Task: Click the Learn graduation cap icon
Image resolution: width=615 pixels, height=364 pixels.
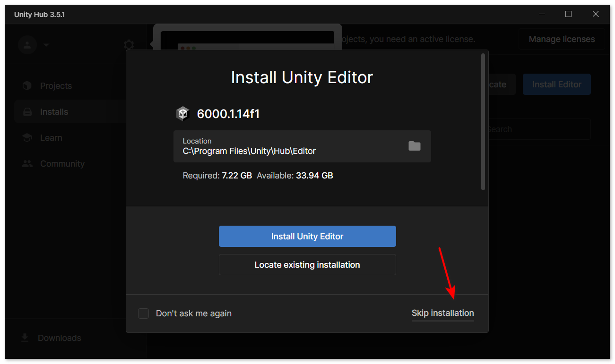Action: point(27,138)
